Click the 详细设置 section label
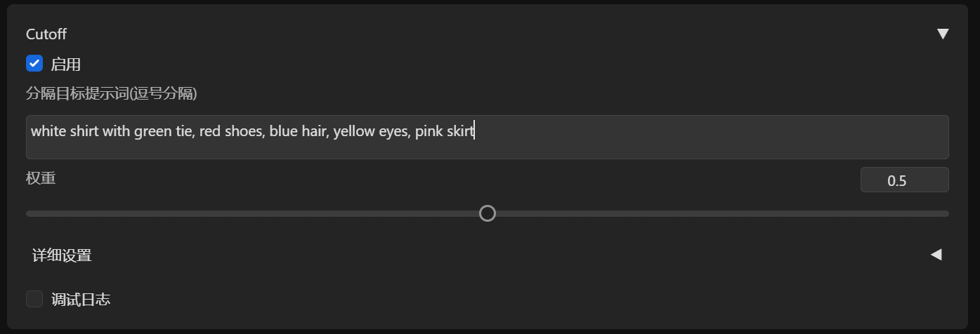Screen dimensions: 980x334 [62, 255]
